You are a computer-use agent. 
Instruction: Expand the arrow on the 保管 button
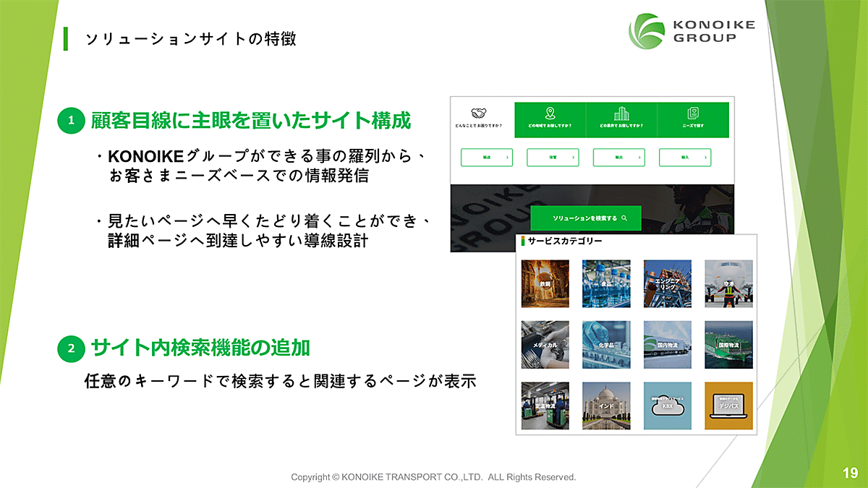click(x=574, y=157)
